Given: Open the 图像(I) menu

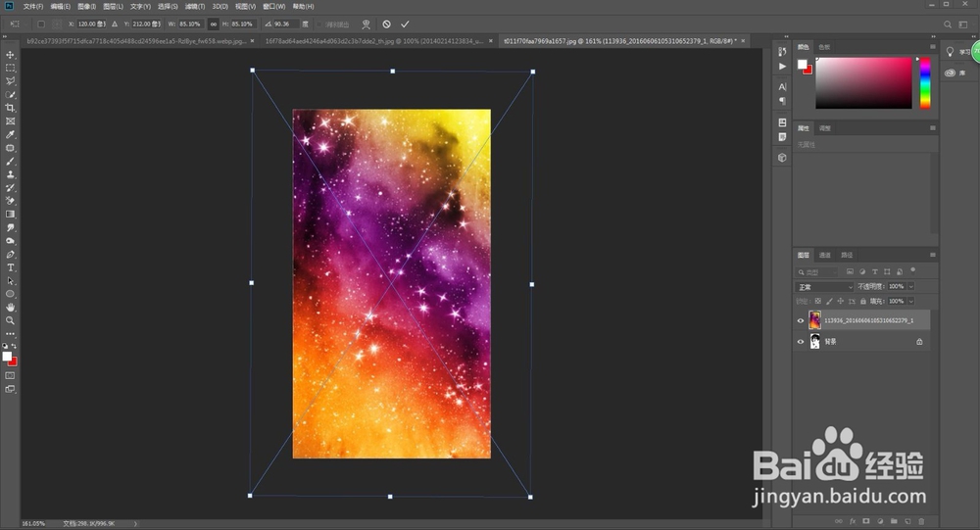Looking at the screenshot, I should [87, 6].
